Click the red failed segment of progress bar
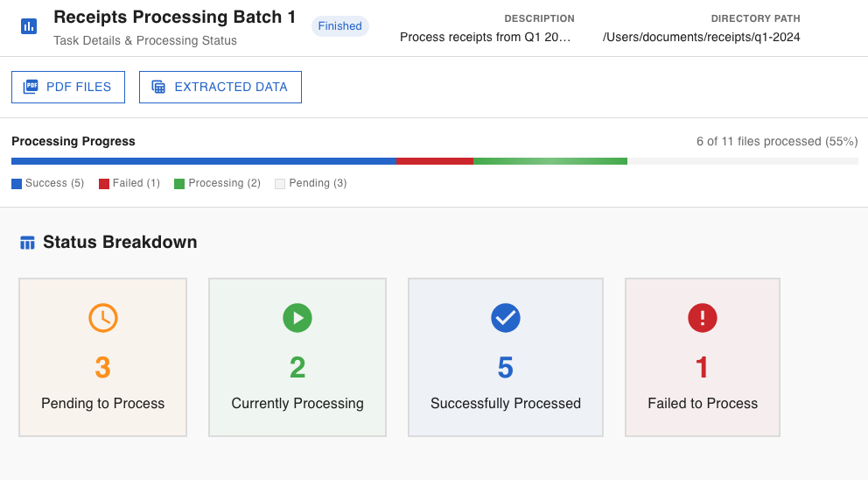Viewport: 868px width, 480px height. [435, 161]
